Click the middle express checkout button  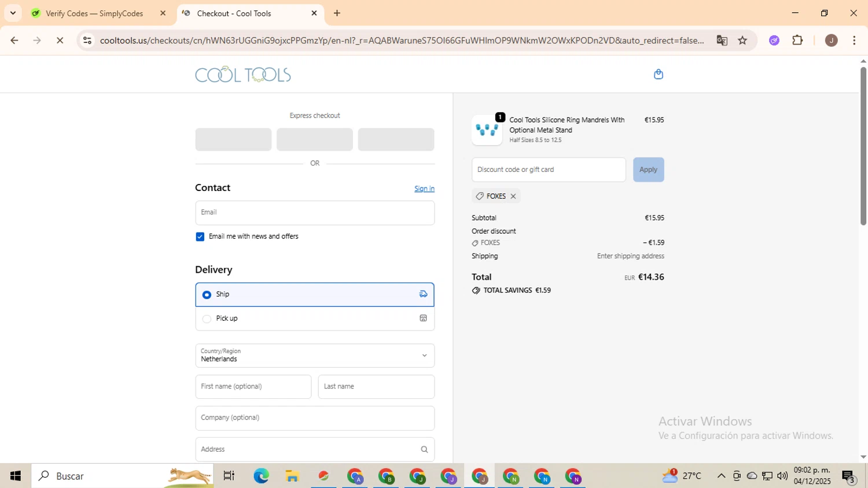click(315, 140)
